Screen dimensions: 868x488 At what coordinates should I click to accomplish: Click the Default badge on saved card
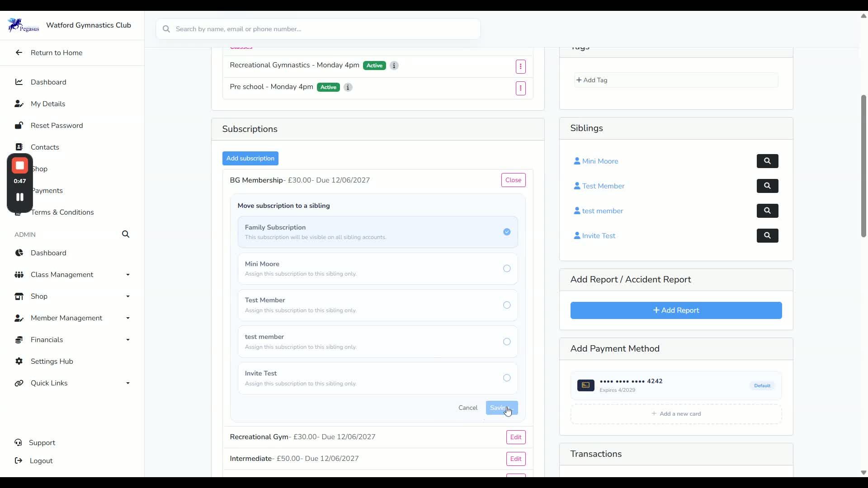(x=762, y=385)
